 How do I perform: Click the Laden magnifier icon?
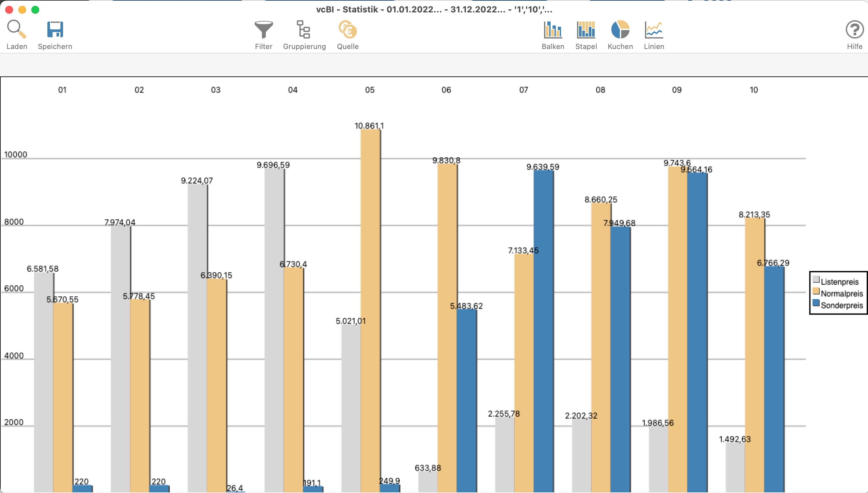coord(17,30)
